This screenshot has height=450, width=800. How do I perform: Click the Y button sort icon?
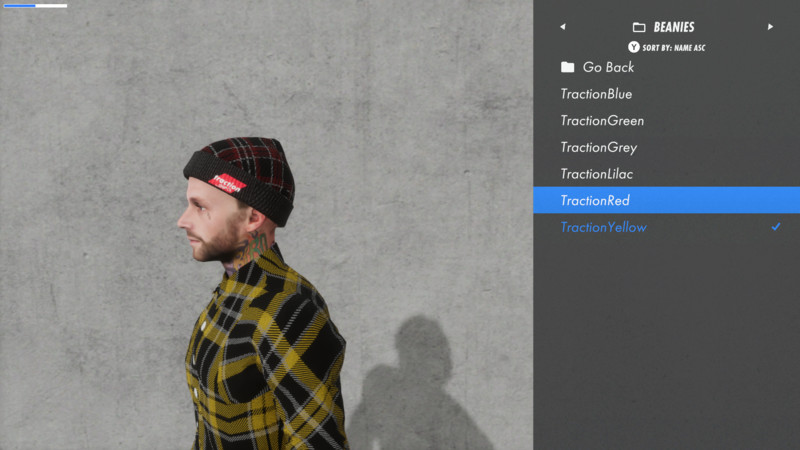(x=634, y=47)
